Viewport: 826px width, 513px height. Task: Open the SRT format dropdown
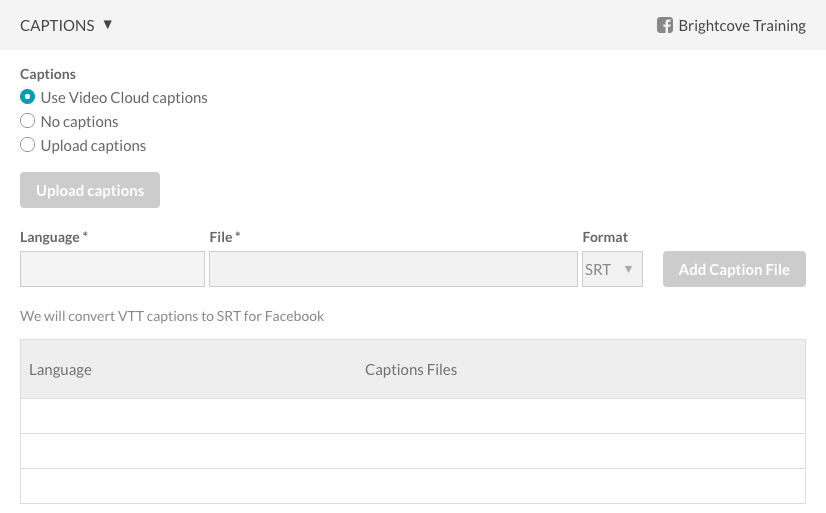[x=612, y=269]
